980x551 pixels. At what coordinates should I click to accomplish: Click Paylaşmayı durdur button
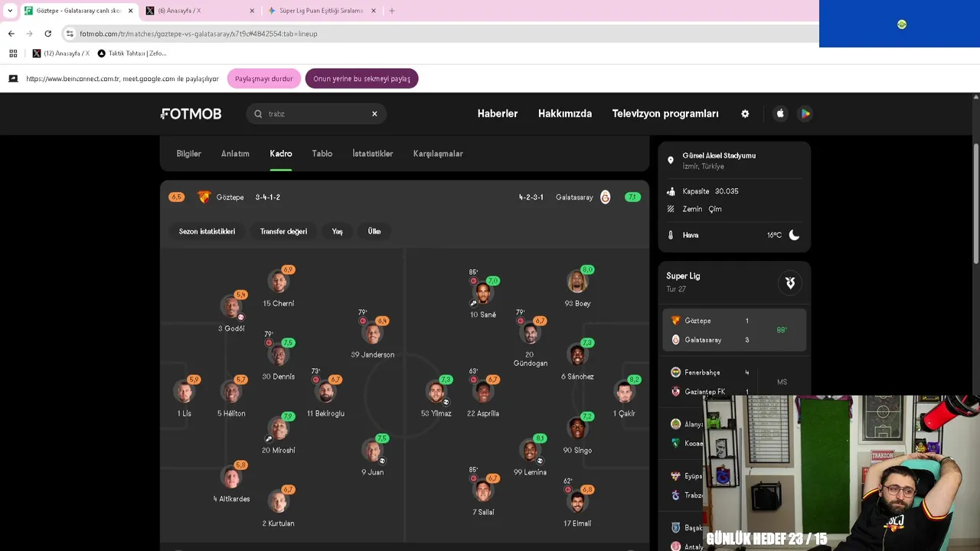tap(263, 79)
